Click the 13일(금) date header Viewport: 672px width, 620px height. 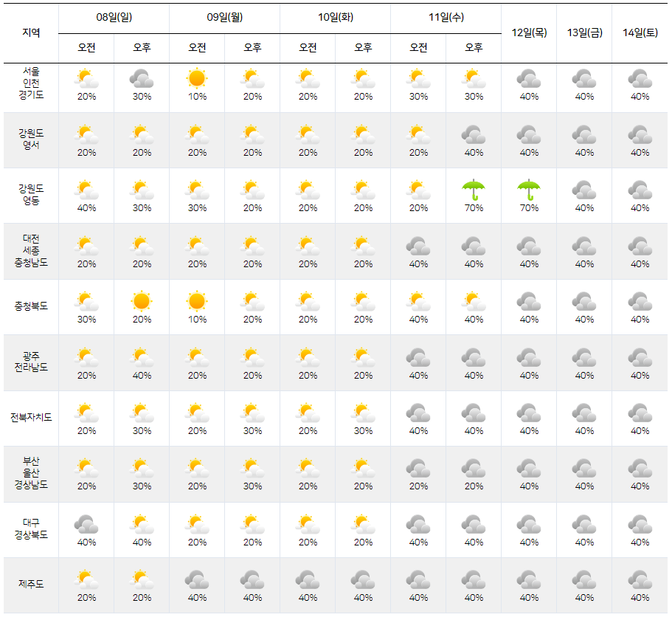coord(584,32)
